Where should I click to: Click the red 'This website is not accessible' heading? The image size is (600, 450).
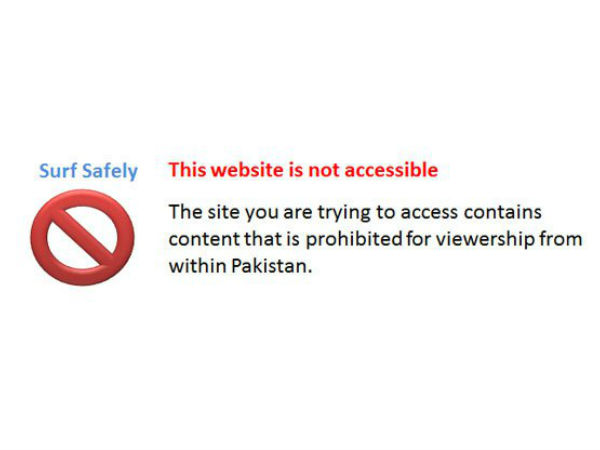pos(303,170)
